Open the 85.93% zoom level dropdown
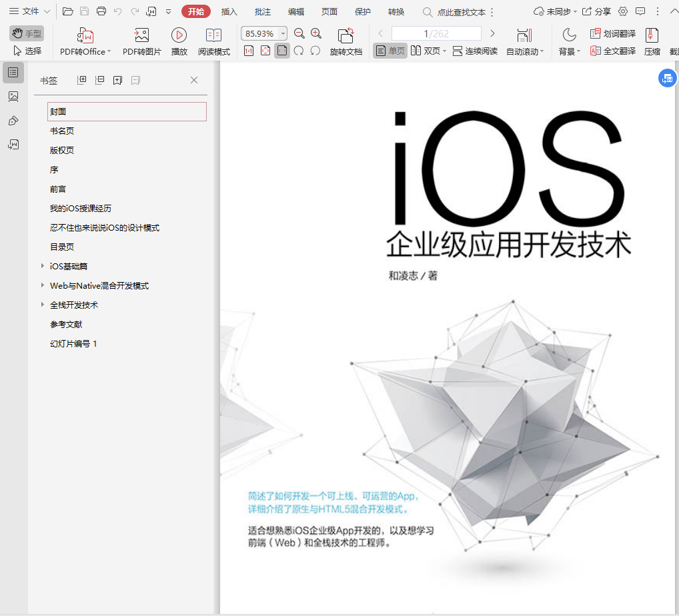679x616 pixels. point(283,33)
